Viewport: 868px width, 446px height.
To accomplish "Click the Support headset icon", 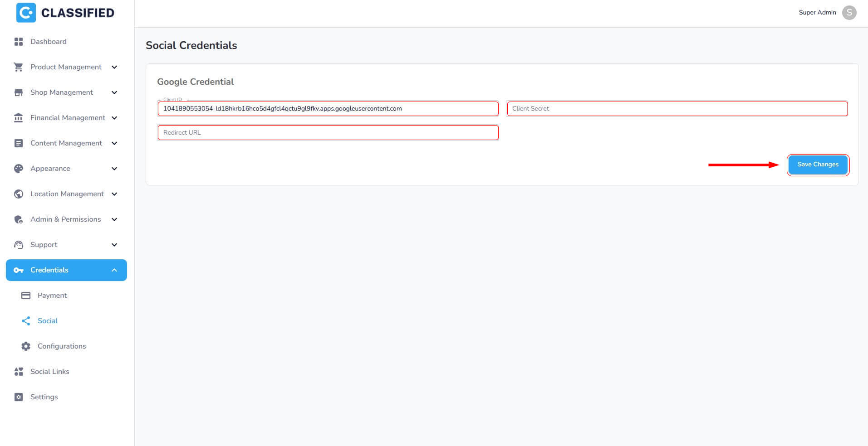I will coord(19,245).
